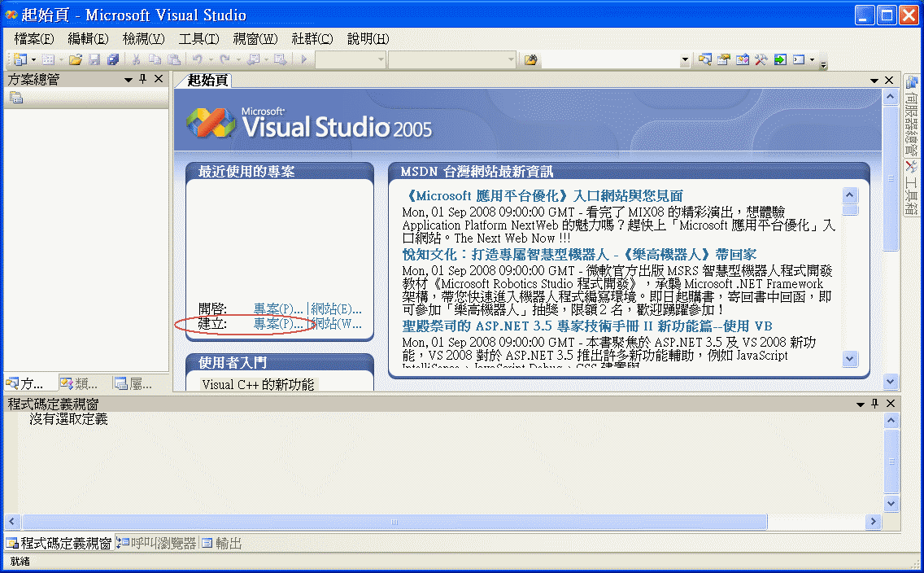Image resolution: width=924 pixels, height=573 pixels.
Task: Open the New Project icon's dropdown arrow
Action: [x=33, y=59]
